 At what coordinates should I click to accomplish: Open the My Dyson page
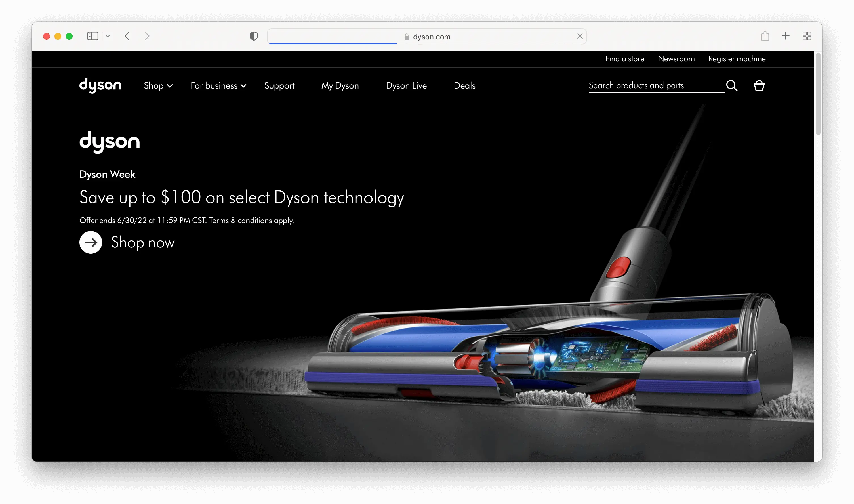pyautogui.click(x=340, y=86)
